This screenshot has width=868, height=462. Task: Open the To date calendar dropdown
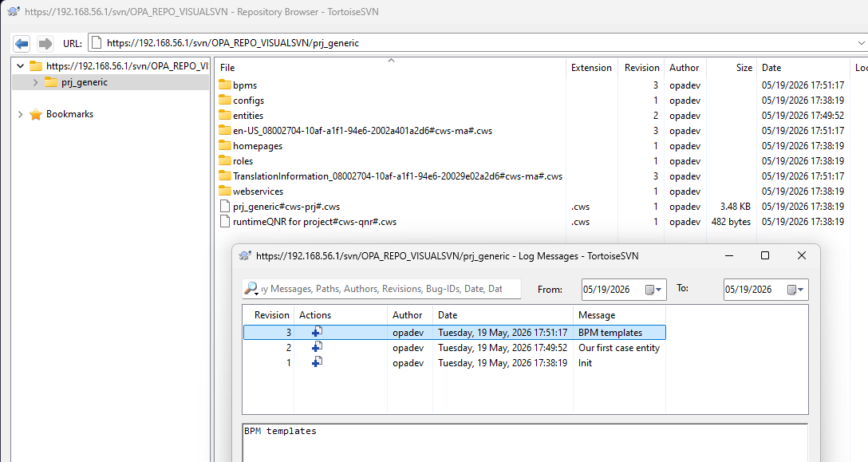pos(795,289)
